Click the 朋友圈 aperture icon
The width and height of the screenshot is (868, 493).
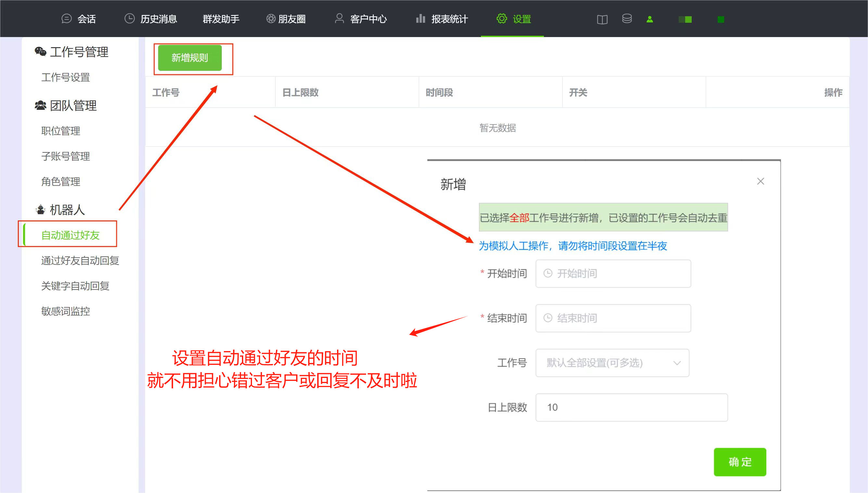tap(270, 19)
